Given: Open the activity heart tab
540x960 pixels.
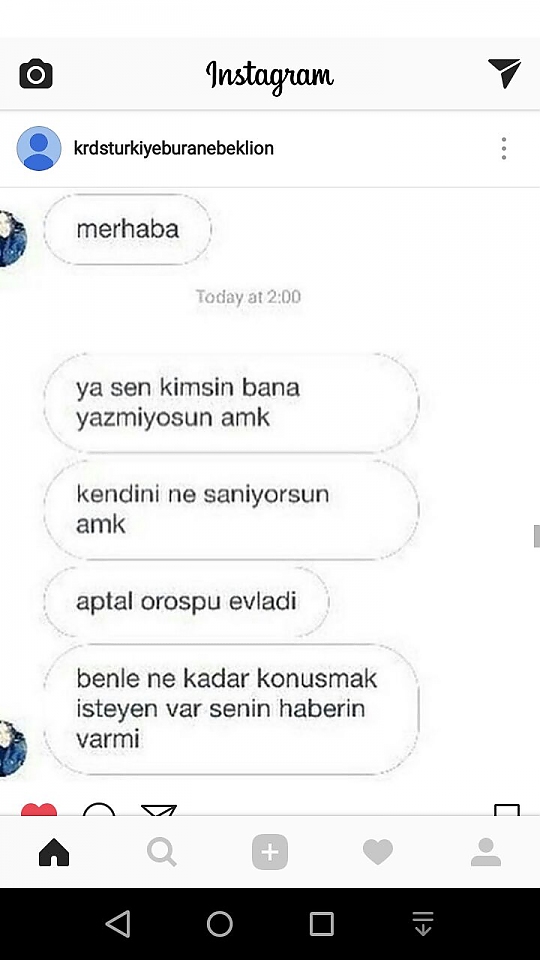Looking at the screenshot, I should click(378, 852).
